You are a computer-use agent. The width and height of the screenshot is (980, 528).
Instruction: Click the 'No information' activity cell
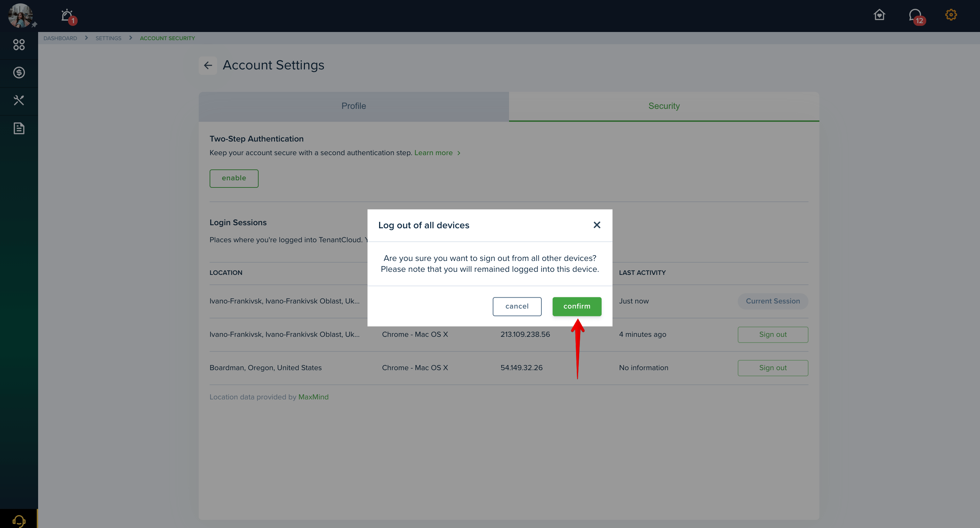(x=644, y=368)
